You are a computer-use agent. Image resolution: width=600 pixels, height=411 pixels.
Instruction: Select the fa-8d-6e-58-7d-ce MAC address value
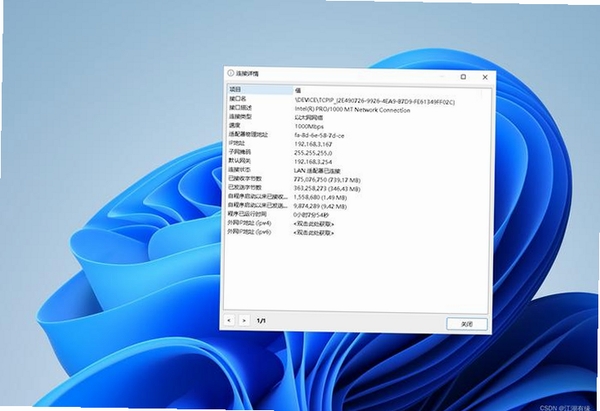tap(319, 135)
